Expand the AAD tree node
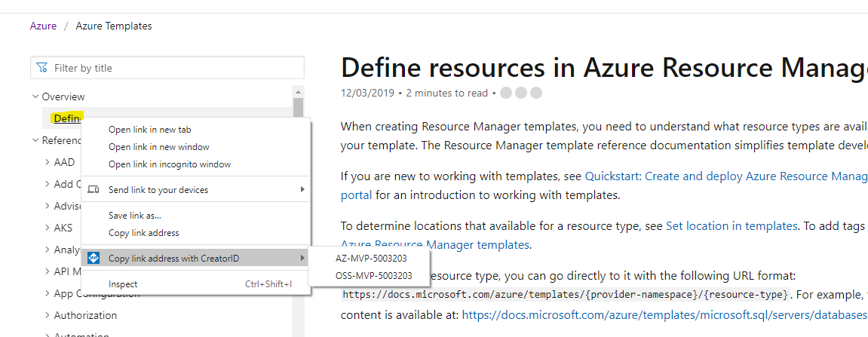 click(48, 162)
